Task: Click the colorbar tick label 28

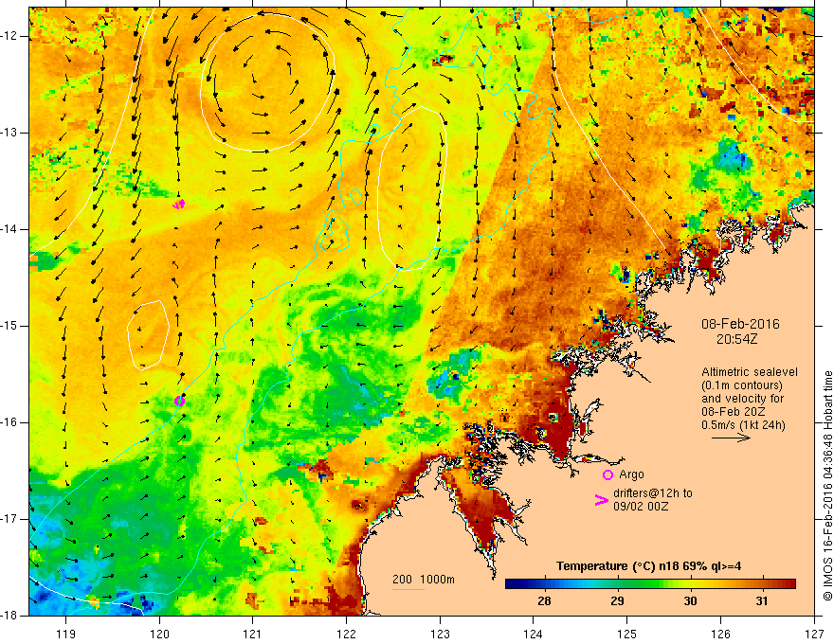Action: pyautogui.click(x=544, y=601)
